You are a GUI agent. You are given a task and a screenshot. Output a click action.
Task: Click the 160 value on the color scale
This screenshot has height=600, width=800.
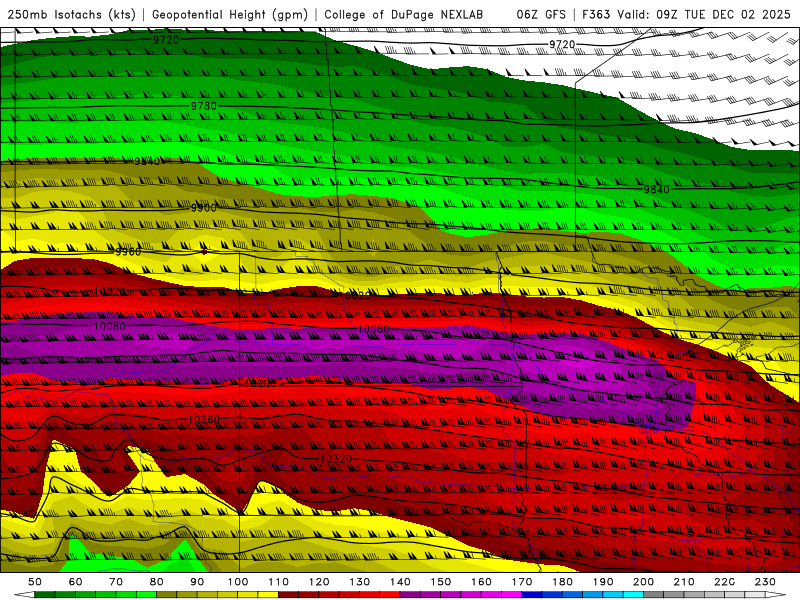pyautogui.click(x=482, y=582)
